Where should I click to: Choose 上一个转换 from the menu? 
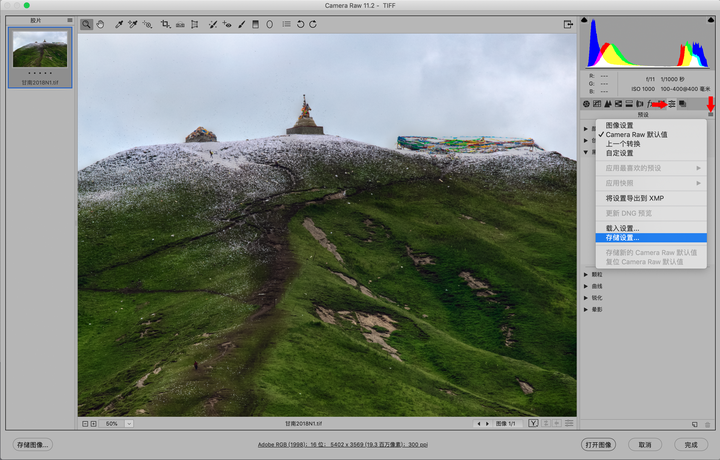(651, 144)
